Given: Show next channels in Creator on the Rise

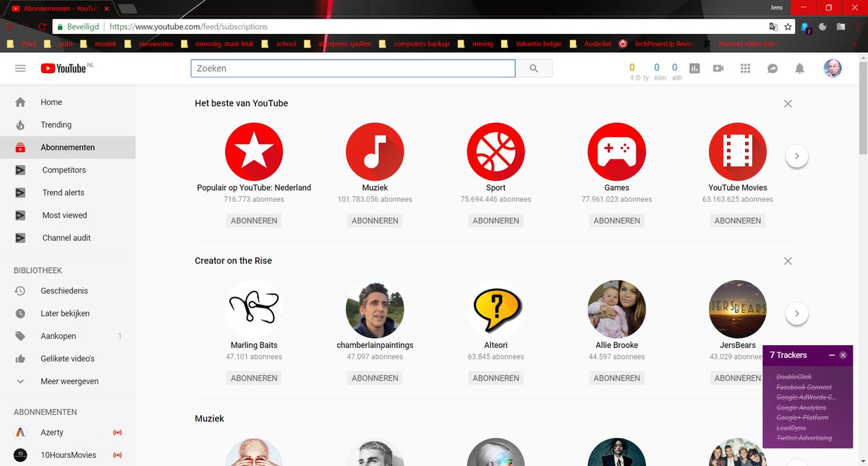Looking at the screenshot, I should (796, 313).
